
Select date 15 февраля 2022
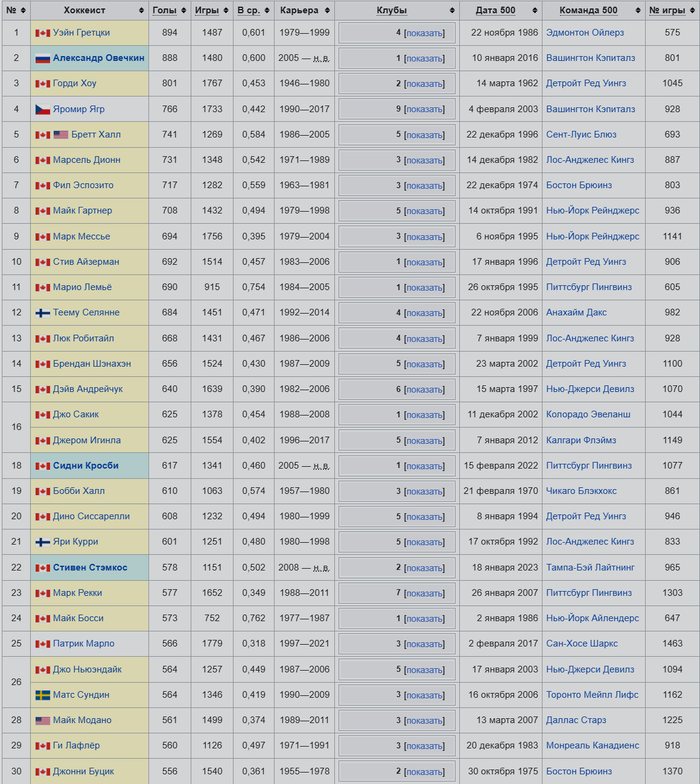click(x=501, y=466)
